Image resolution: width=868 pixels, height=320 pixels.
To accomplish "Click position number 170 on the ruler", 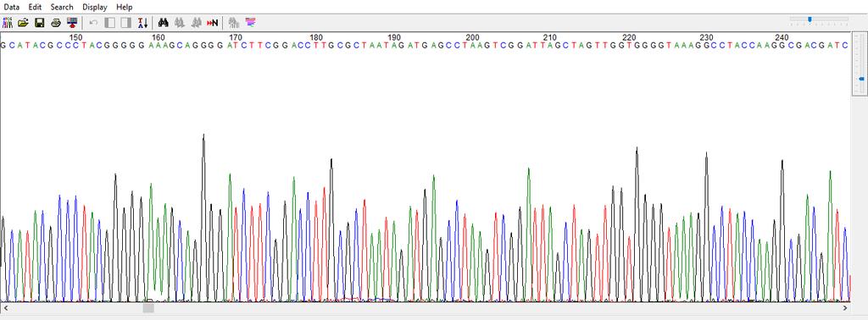I will (x=236, y=37).
